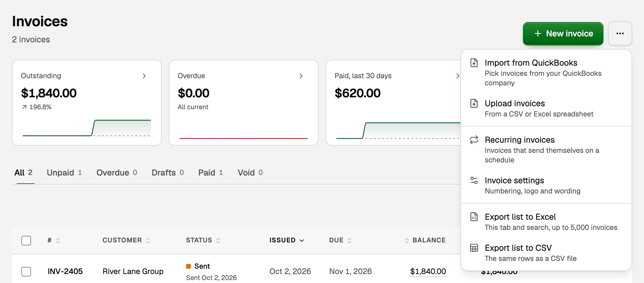Image resolution: width=644 pixels, height=283 pixels.
Task: Choose Import from QuickBooks menu entry
Action: pyautogui.click(x=546, y=73)
